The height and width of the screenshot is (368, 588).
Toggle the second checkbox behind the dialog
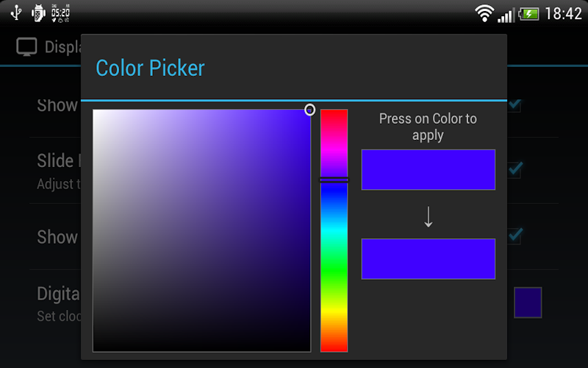click(x=514, y=170)
